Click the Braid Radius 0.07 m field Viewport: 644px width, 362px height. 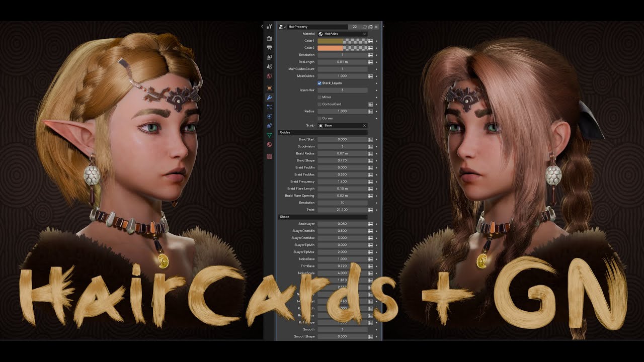(343, 153)
